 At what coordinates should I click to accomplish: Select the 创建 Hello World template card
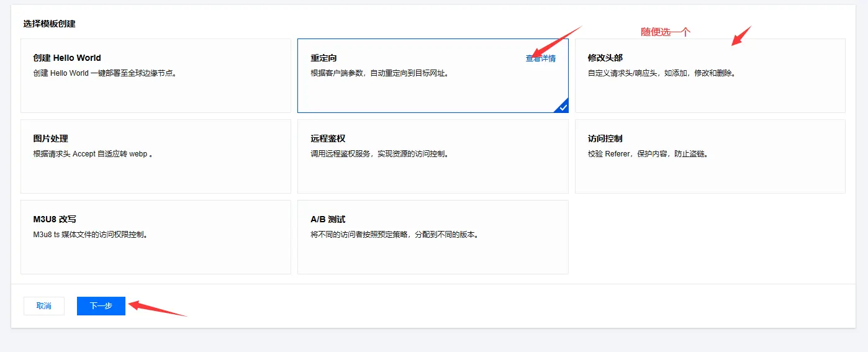156,76
